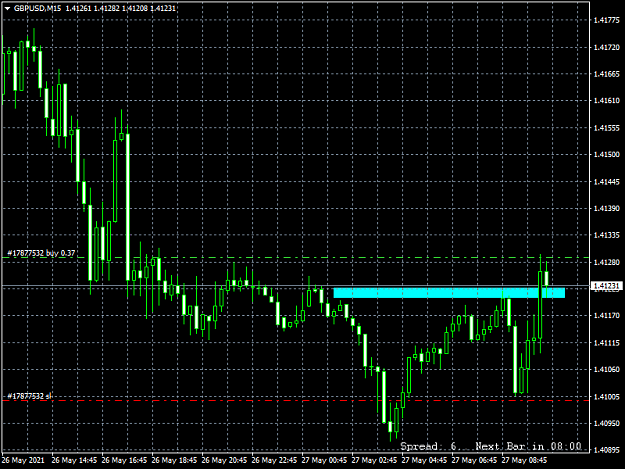625x469 pixels.
Task: Click the GBPUSD,M15 chart title triangle
Action: coord(7,8)
